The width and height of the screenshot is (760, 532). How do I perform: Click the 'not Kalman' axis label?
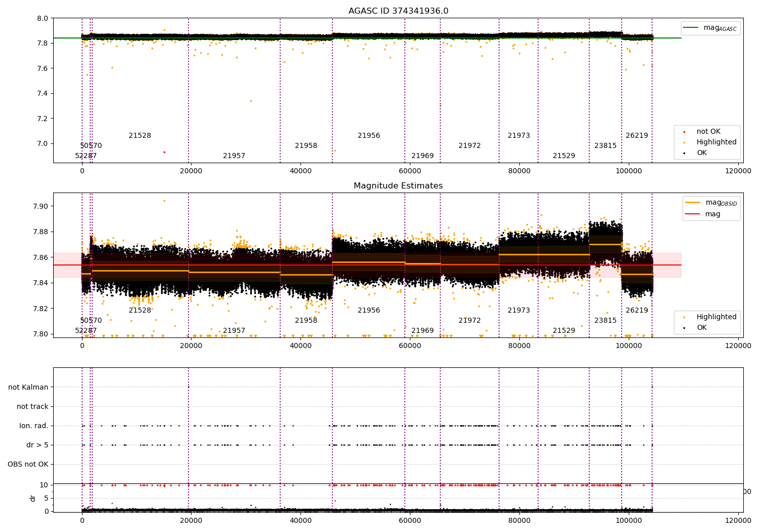(x=28, y=387)
